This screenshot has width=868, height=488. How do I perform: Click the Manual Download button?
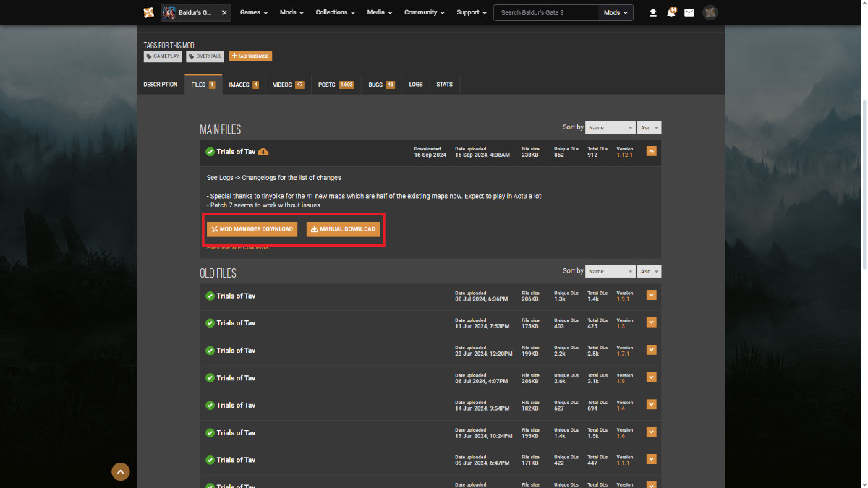(x=343, y=229)
